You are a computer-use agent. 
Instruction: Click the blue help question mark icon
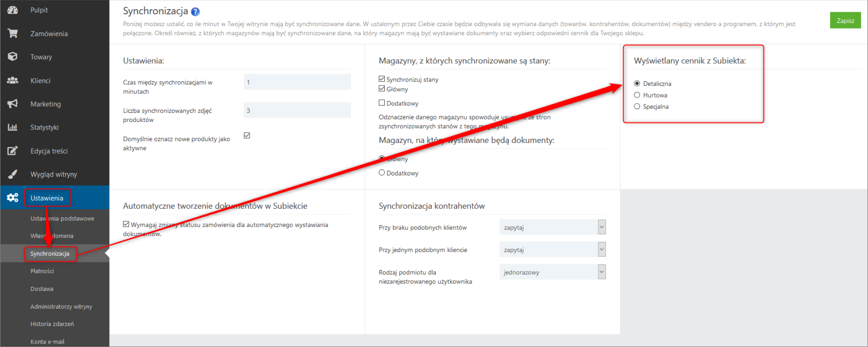coord(195,12)
